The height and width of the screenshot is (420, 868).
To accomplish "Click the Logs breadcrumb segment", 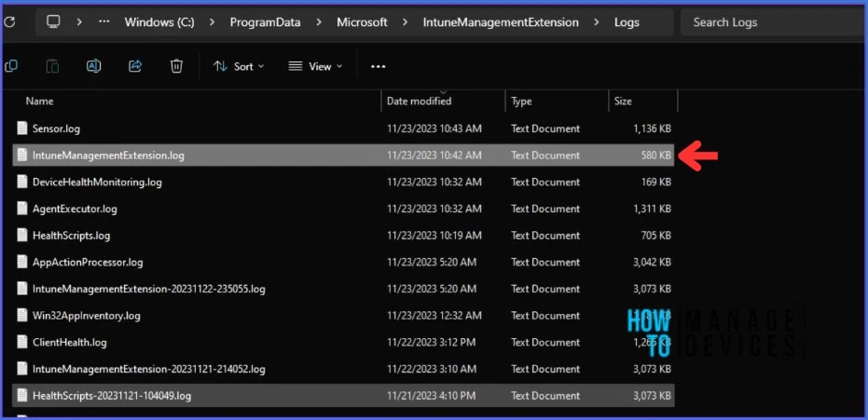I will tap(627, 22).
